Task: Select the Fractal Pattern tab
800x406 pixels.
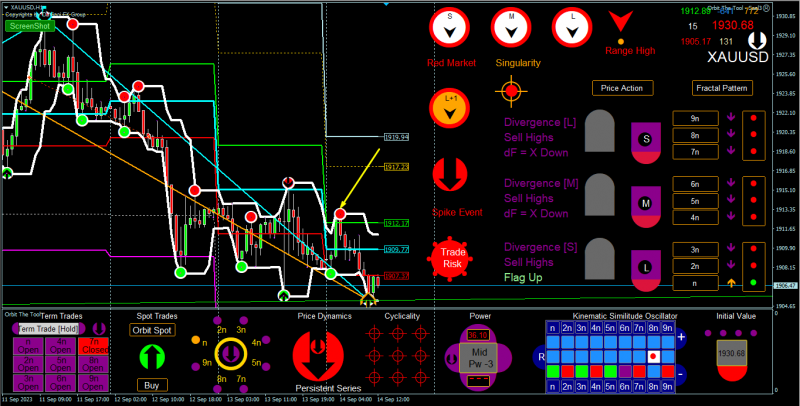Action: pos(722,88)
